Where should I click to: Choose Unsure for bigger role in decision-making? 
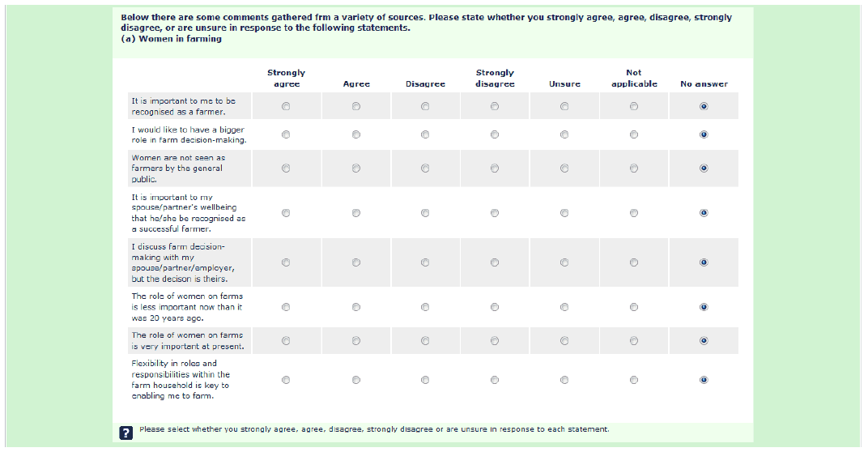564,134
